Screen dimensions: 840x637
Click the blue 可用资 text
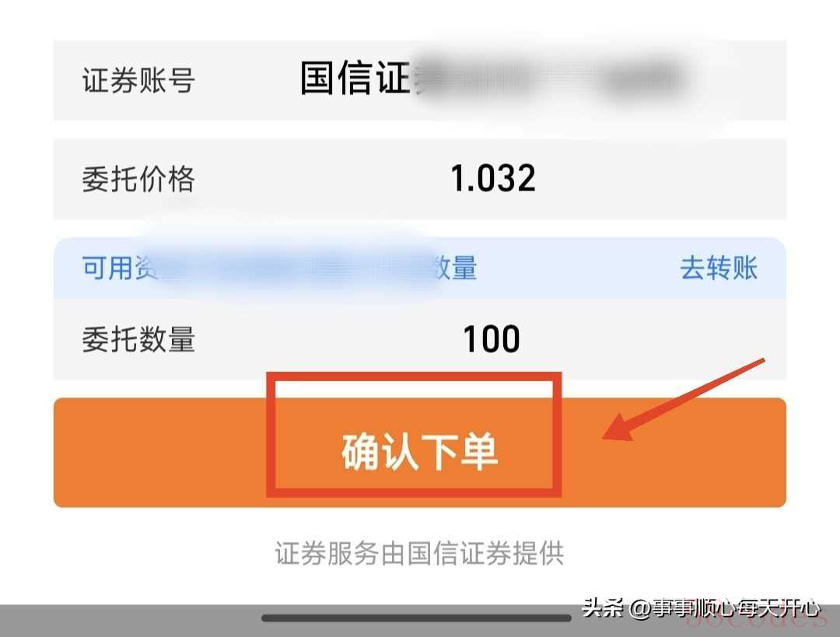(x=120, y=268)
